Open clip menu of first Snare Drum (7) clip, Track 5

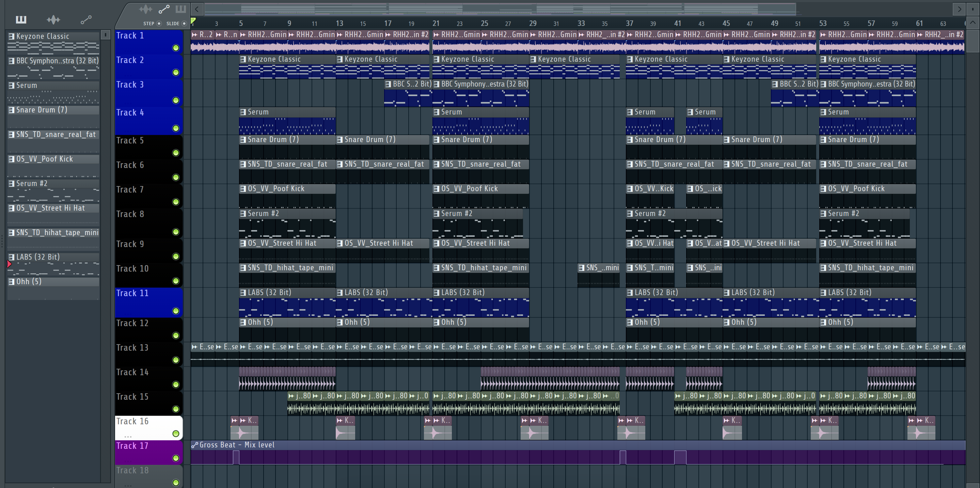pos(243,140)
